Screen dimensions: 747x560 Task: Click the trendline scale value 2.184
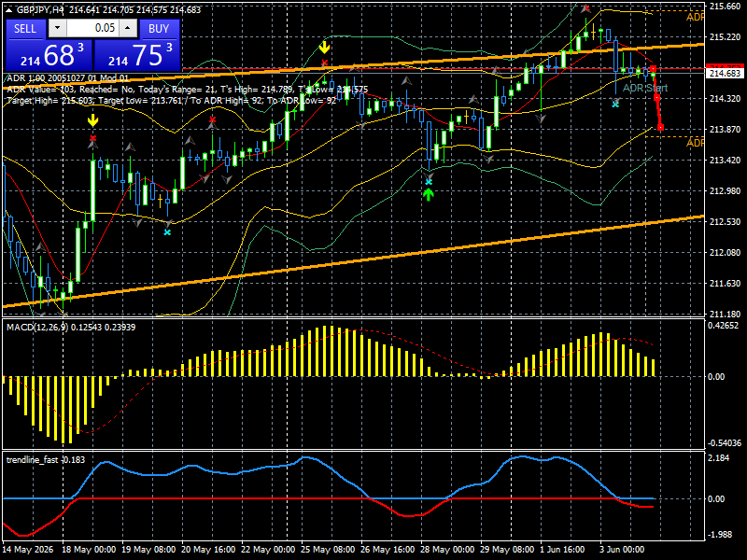coord(719,457)
